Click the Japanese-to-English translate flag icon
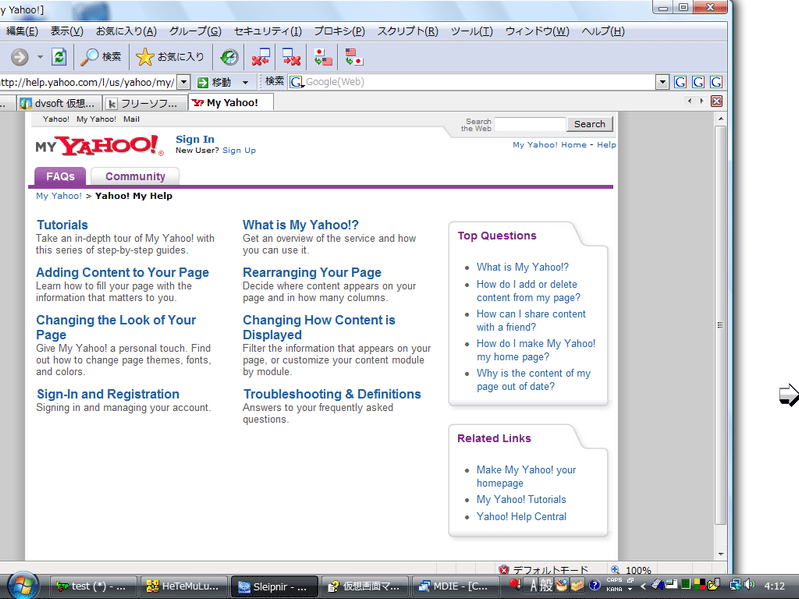The height and width of the screenshot is (599, 799). (x=323, y=57)
